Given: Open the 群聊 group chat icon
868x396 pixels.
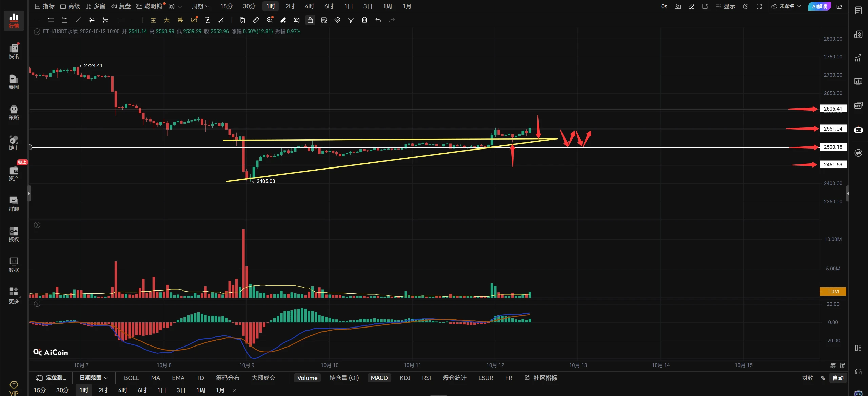Looking at the screenshot, I should click(14, 204).
